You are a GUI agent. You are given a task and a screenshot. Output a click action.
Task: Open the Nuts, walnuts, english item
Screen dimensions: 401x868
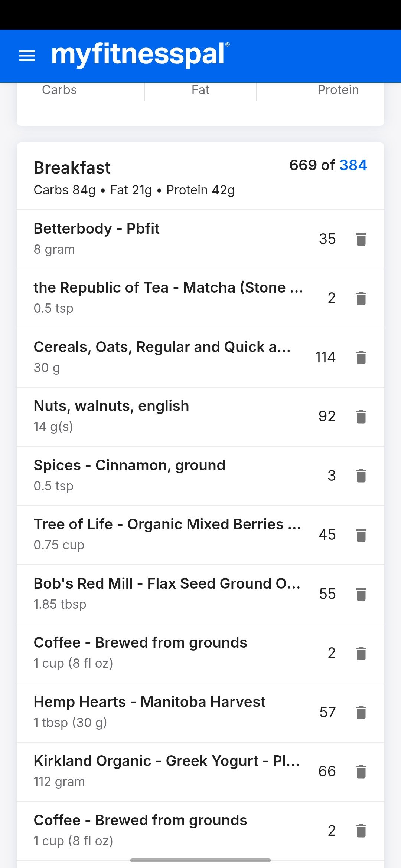pos(111,406)
